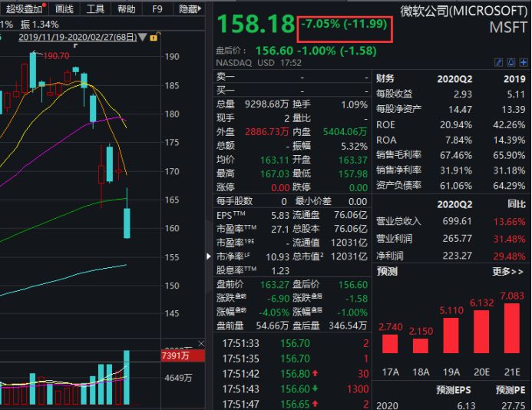Collapse quote panel using the left-edge arrow
Image resolution: width=532 pixels, height=410 pixels.
(209, 256)
